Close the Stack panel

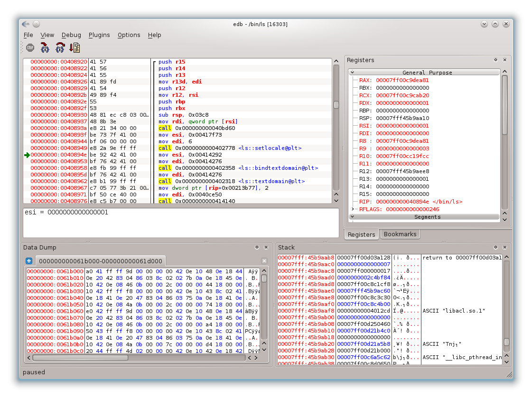tap(505, 247)
